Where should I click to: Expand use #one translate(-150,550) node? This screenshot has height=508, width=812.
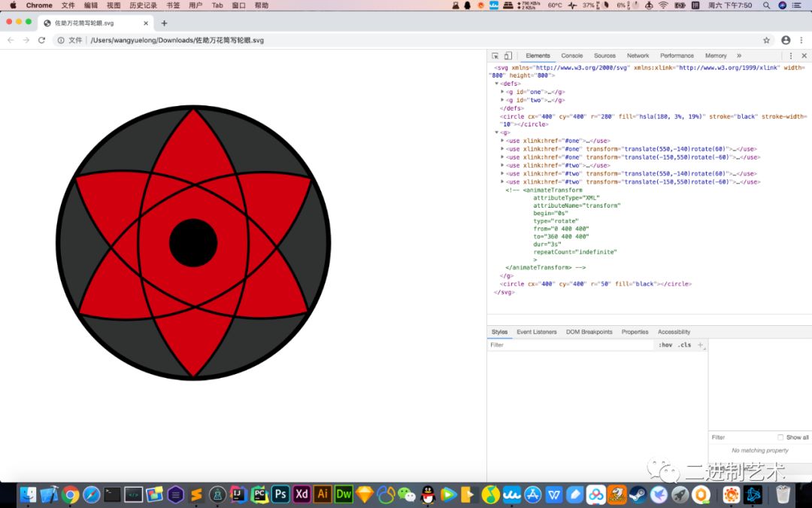click(x=502, y=157)
